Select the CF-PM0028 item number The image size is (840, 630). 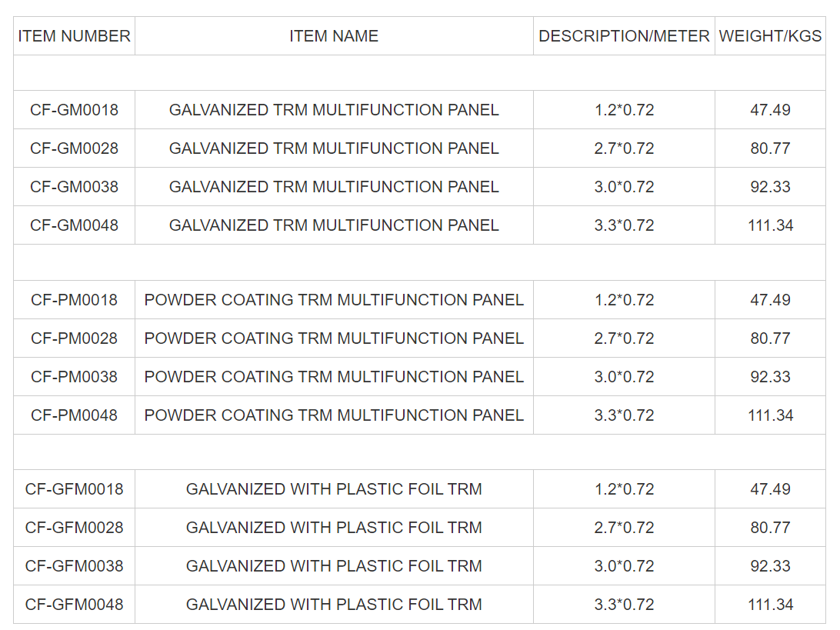coord(75,338)
